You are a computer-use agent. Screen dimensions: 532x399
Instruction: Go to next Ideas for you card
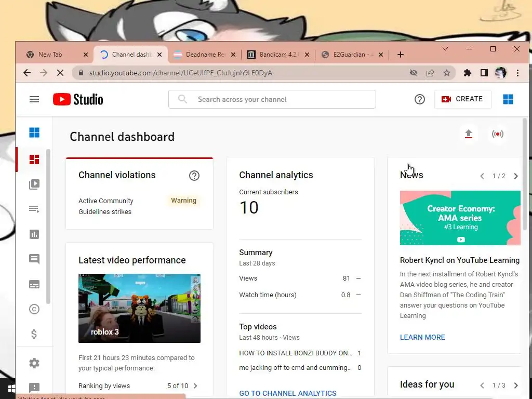516,385
